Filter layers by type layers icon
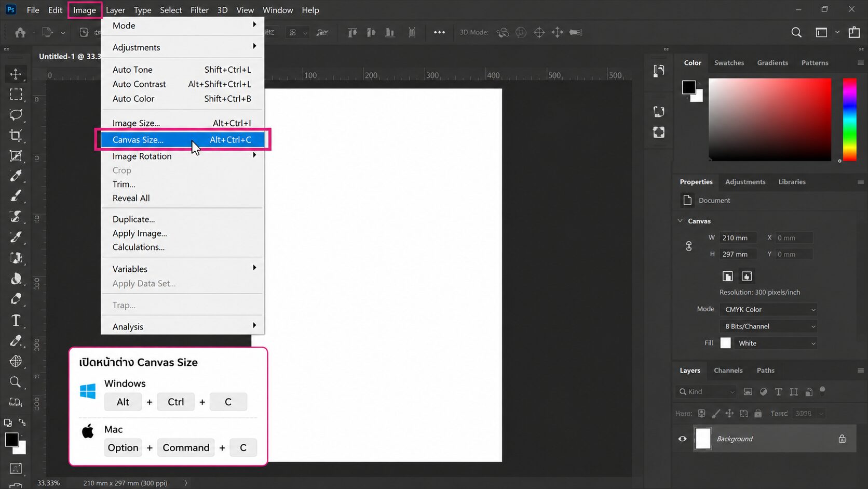868x489 pixels. click(x=778, y=392)
